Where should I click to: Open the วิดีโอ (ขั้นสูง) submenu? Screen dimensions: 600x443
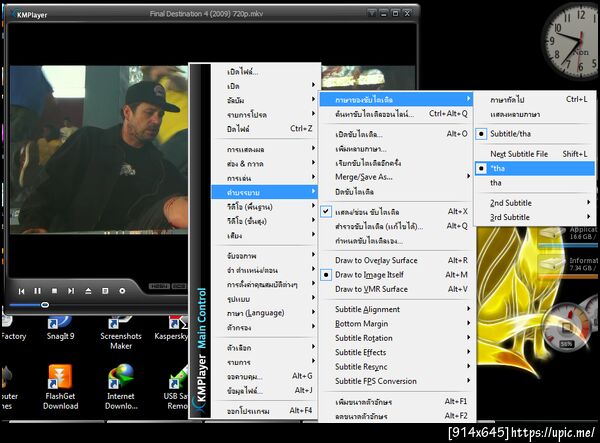point(264,221)
